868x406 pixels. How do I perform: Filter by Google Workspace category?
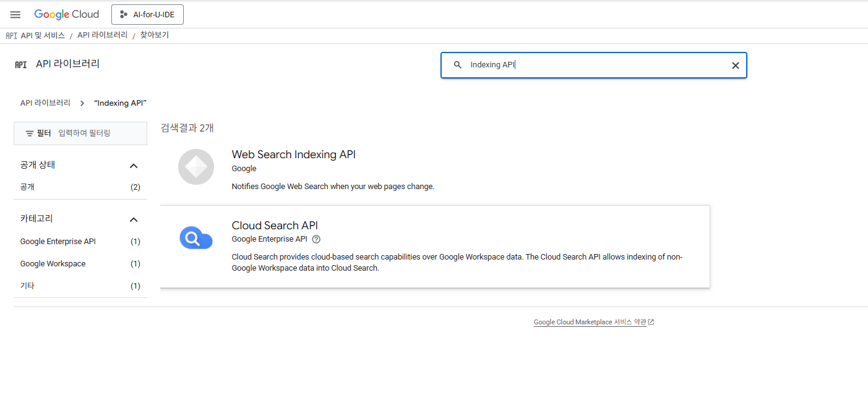point(53,264)
